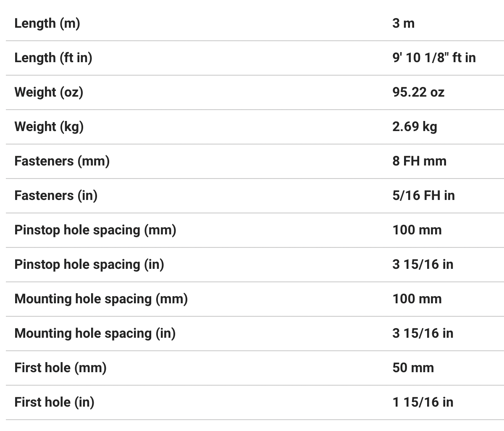Click the "Length (m)" row label
Viewport: 504px width, 431px height.
pyautogui.click(x=47, y=23)
